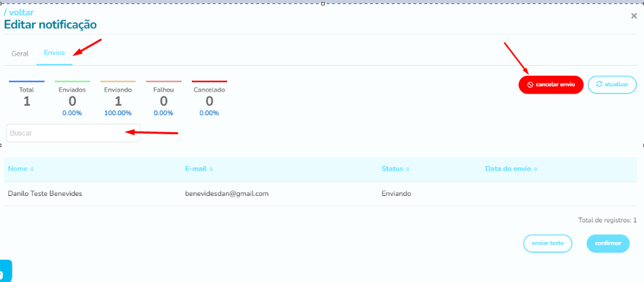The width and height of the screenshot is (644, 282).
Task: Sort table by E-mail column
Action: [x=199, y=169]
